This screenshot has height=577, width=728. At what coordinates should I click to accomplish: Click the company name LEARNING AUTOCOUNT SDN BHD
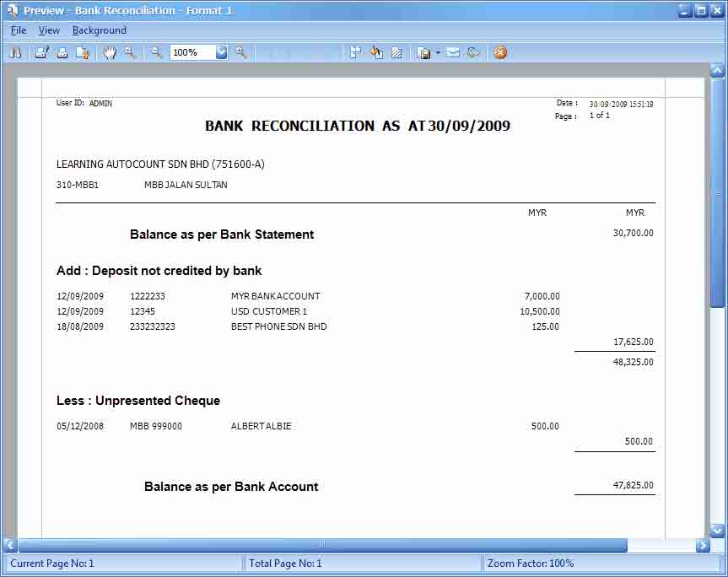coord(160,164)
